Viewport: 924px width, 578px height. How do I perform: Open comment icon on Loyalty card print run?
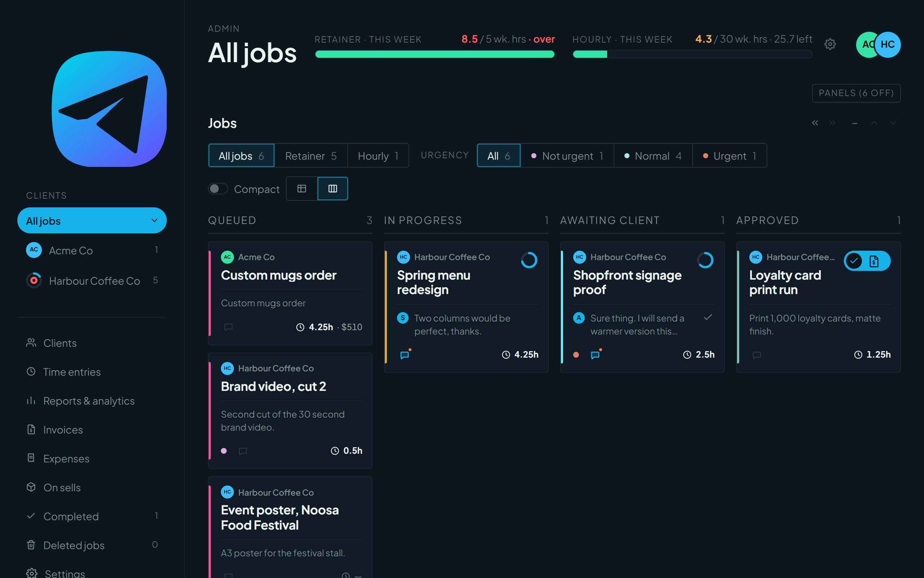point(757,355)
